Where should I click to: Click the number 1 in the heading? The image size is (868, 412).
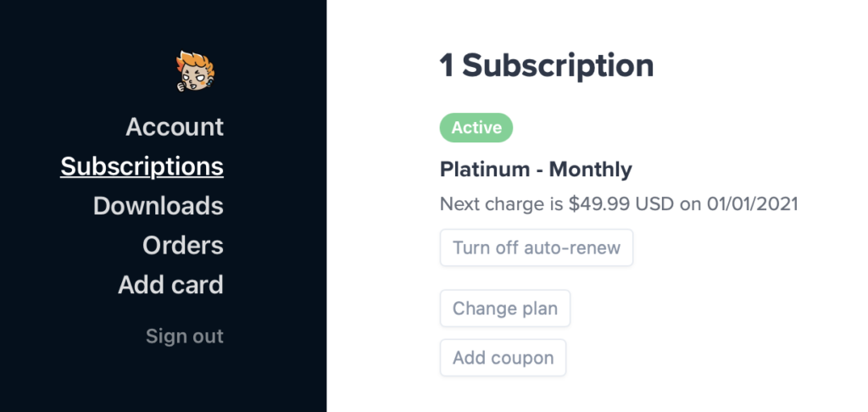pos(447,66)
